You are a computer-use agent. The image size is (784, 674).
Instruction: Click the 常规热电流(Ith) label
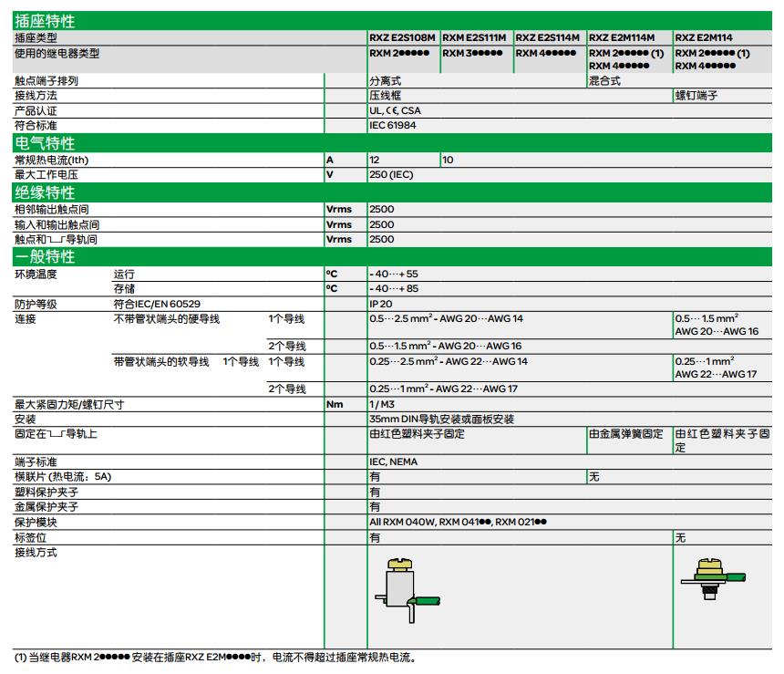[x=51, y=161]
